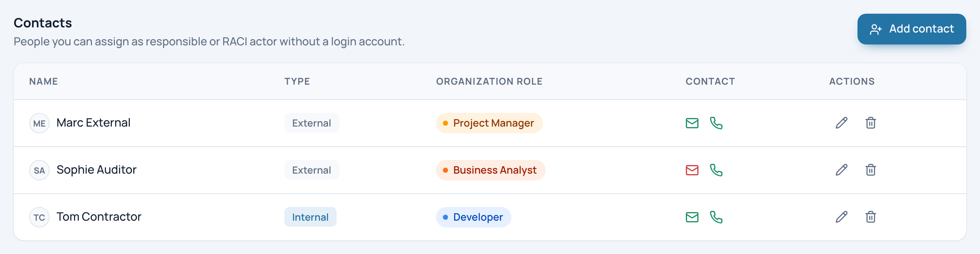Image resolution: width=980 pixels, height=254 pixels.
Task: Click the ORGANIZATION ROLE column header
Action: tap(490, 81)
